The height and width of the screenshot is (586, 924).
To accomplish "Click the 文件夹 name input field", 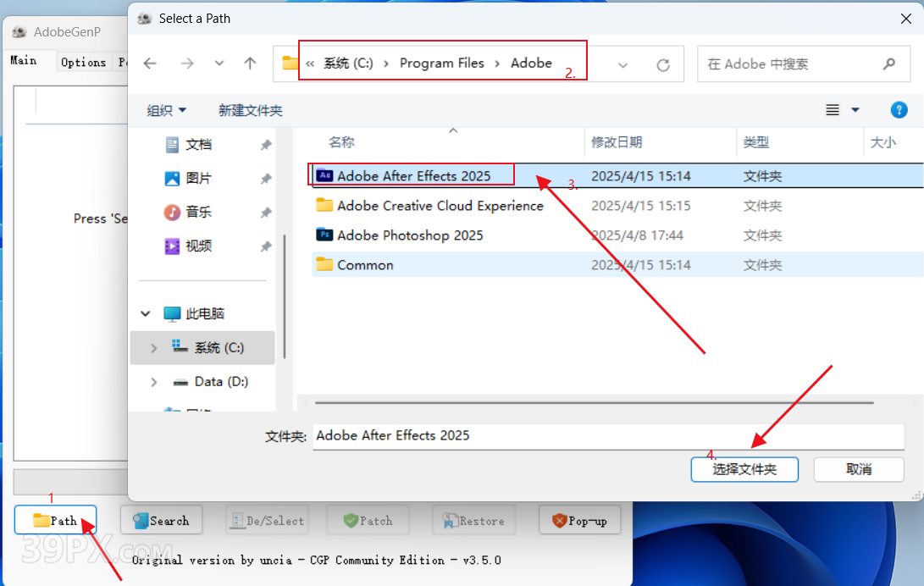I will pos(608,436).
